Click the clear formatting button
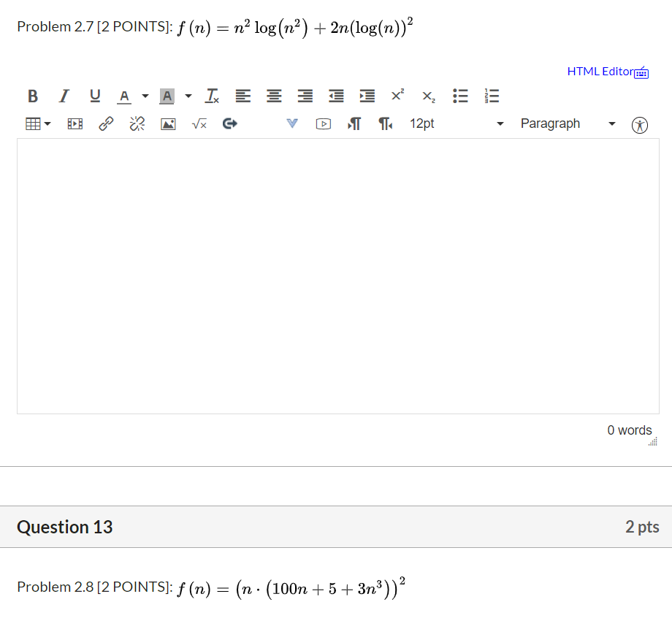The image size is (672, 621). [212, 96]
